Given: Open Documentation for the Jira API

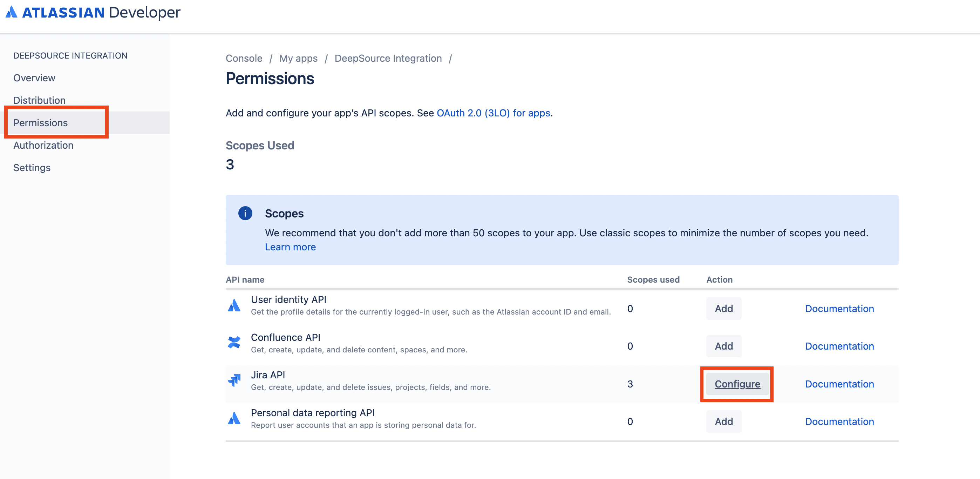Looking at the screenshot, I should (839, 384).
